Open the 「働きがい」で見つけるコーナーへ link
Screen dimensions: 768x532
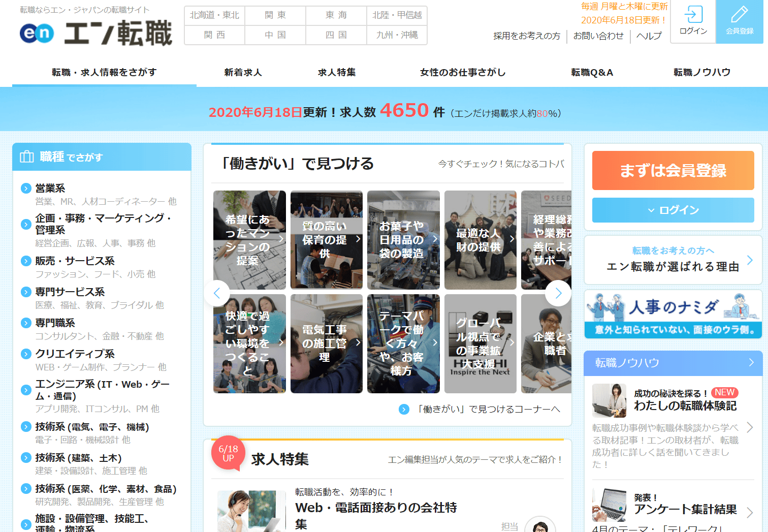coord(488,409)
